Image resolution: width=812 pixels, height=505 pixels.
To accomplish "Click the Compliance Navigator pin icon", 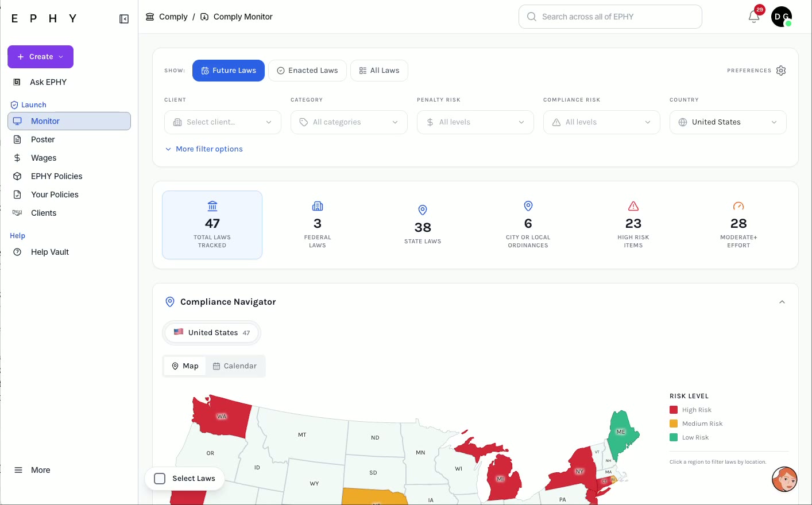I will tap(170, 302).
